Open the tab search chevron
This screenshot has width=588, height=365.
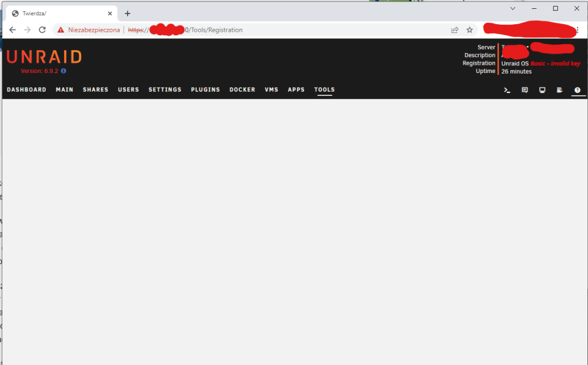(513, 8)
